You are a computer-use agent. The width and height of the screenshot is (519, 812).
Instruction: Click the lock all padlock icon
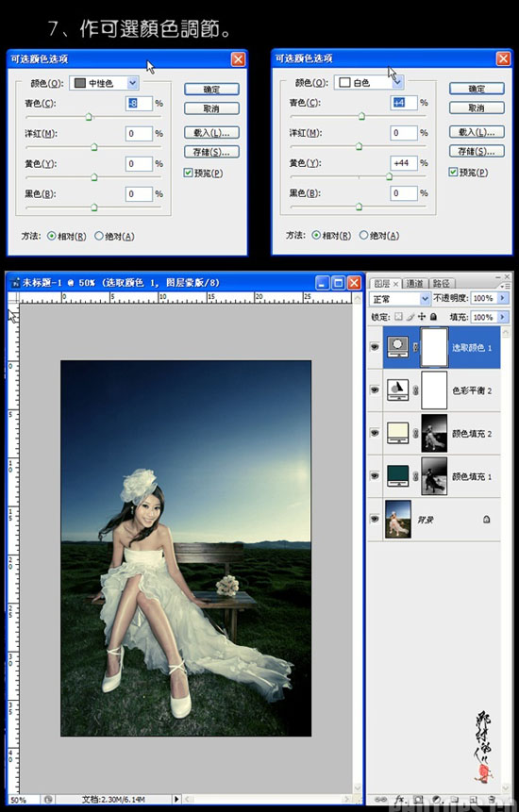433,317
